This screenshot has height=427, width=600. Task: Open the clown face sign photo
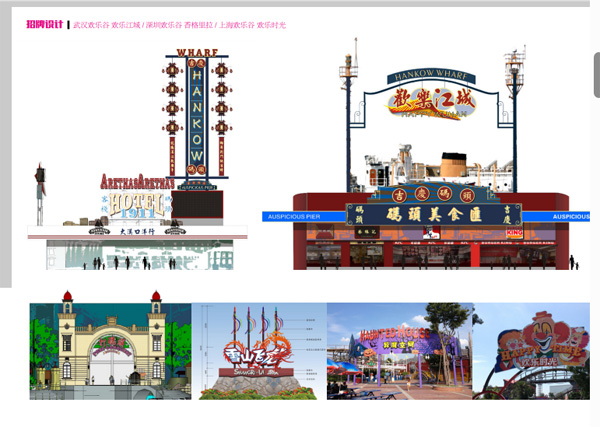(530, 352)
